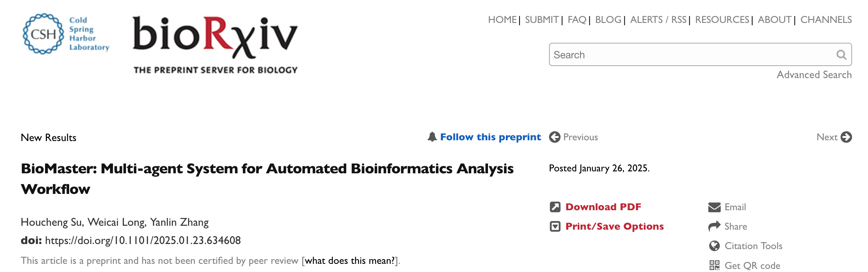Open ALERTS / RSS in navigation
Screen dimensions: 868x272
coord(658,20)
